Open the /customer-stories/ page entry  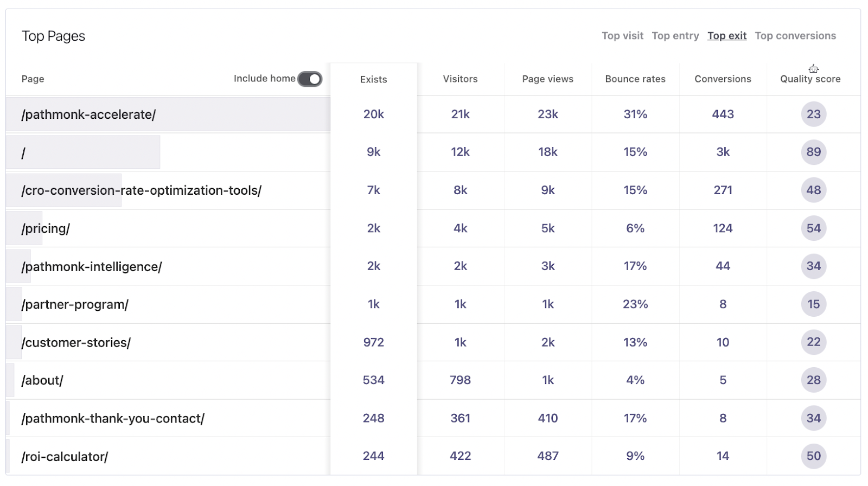(76, 342)
